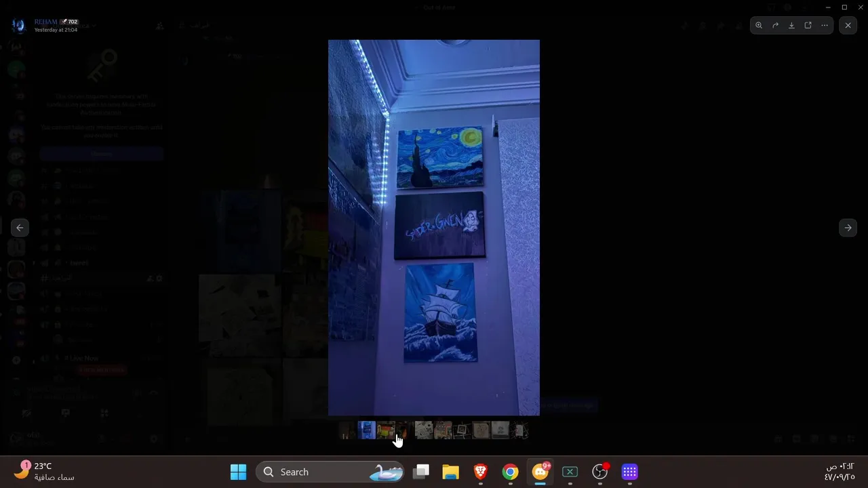Open the image in browser icon
The width and height of the screenshot is (868, 488).
pos(808,25)
